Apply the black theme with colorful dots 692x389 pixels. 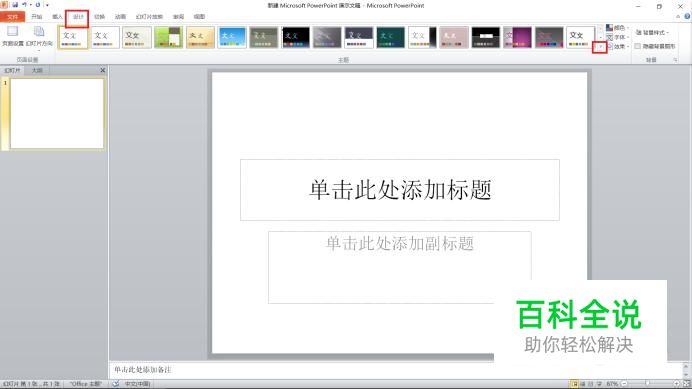pos(295,37)
